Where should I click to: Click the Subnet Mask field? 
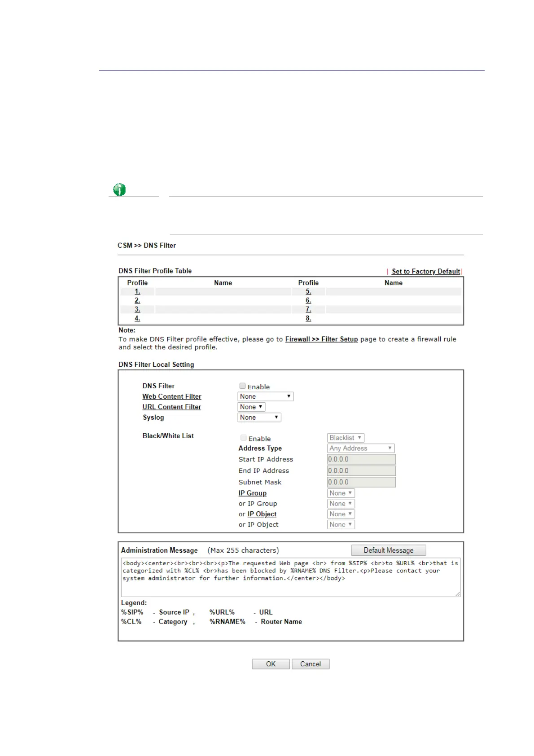coord(361,482)
